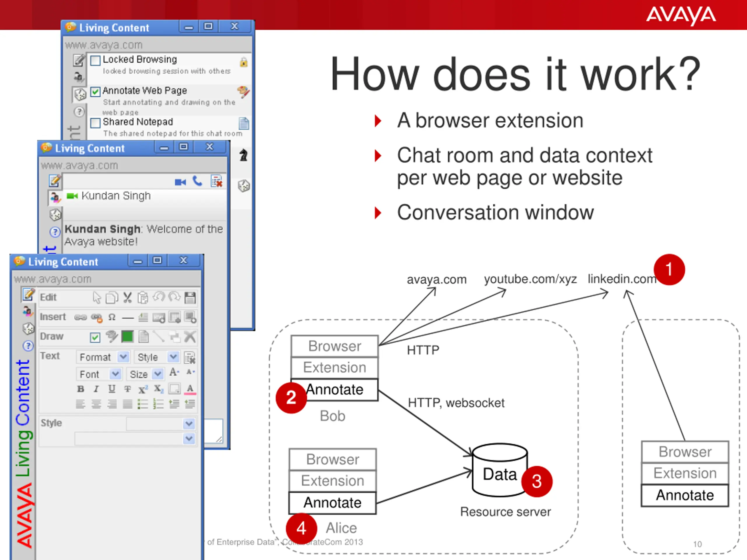Check the Locked Browsing checkbox
Viewport: 747px width, 560px height.
(x=96, y=60)
